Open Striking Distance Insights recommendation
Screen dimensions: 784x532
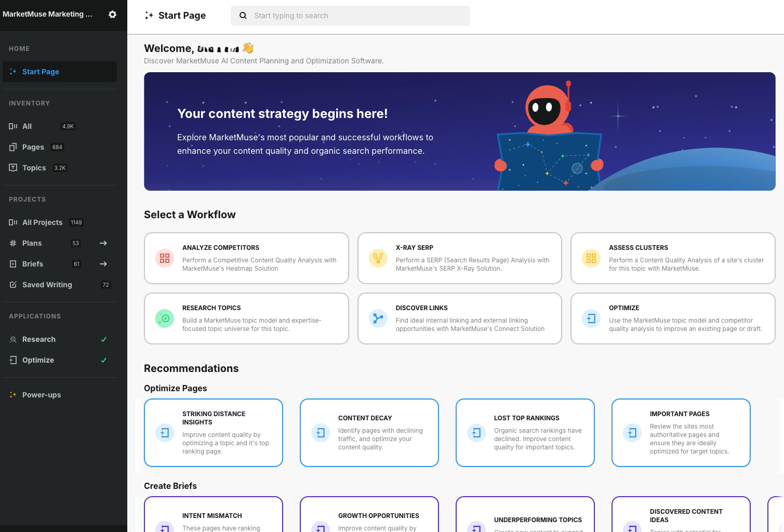pos(214,433)
